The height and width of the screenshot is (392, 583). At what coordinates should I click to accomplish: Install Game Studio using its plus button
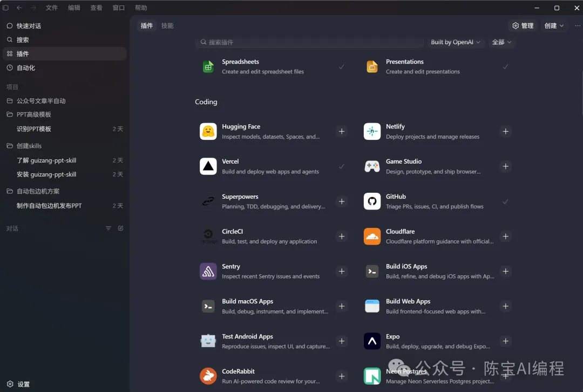[505, 166]
